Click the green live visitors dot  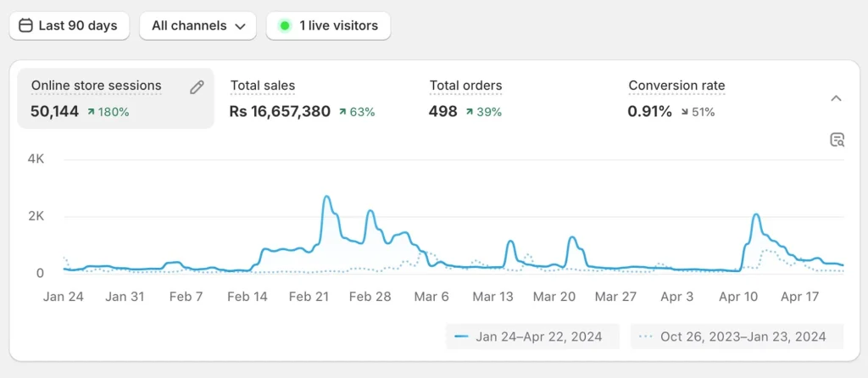pyautogui.click(x=285, y=25)
